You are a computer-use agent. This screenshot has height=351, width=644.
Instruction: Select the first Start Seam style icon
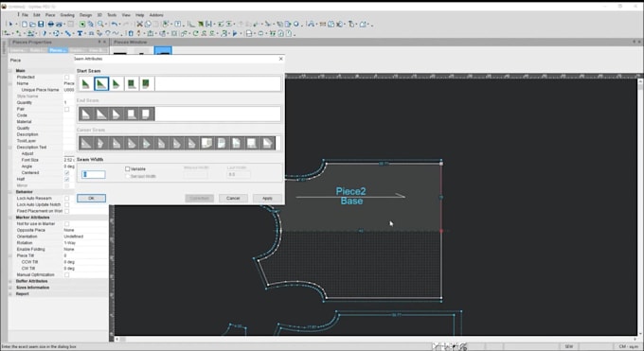[x=85, y=84]
